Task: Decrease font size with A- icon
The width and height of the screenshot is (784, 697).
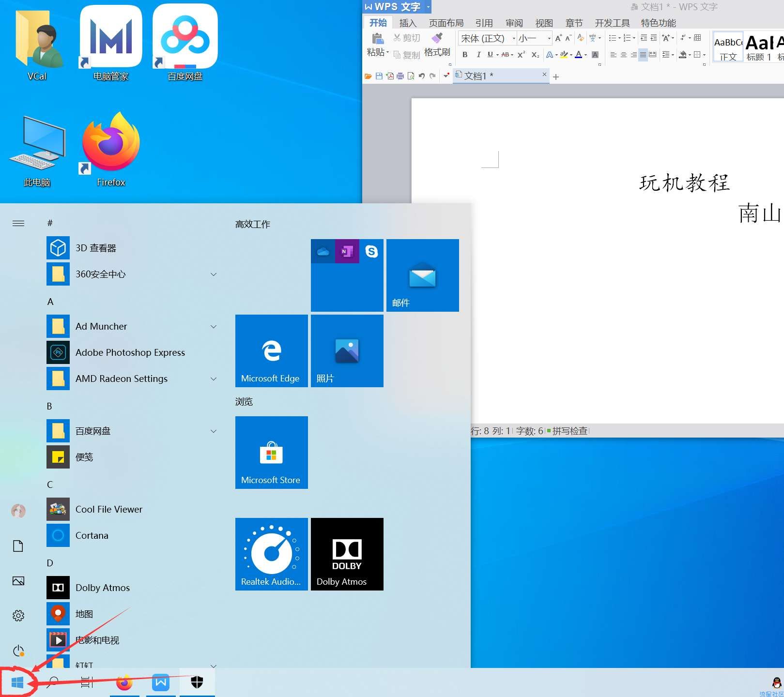Action: click(569, 38)
